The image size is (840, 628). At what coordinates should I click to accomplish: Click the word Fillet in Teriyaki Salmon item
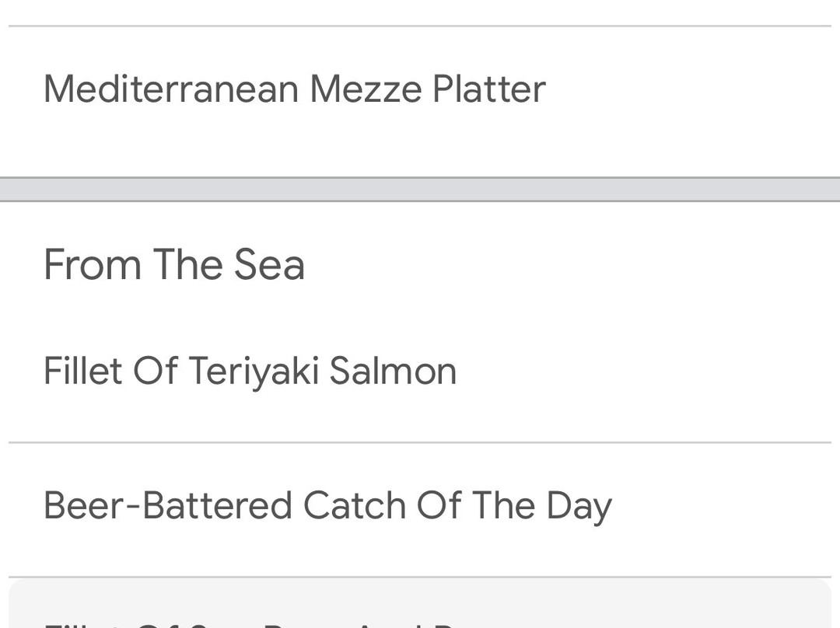tap(82, 370)
